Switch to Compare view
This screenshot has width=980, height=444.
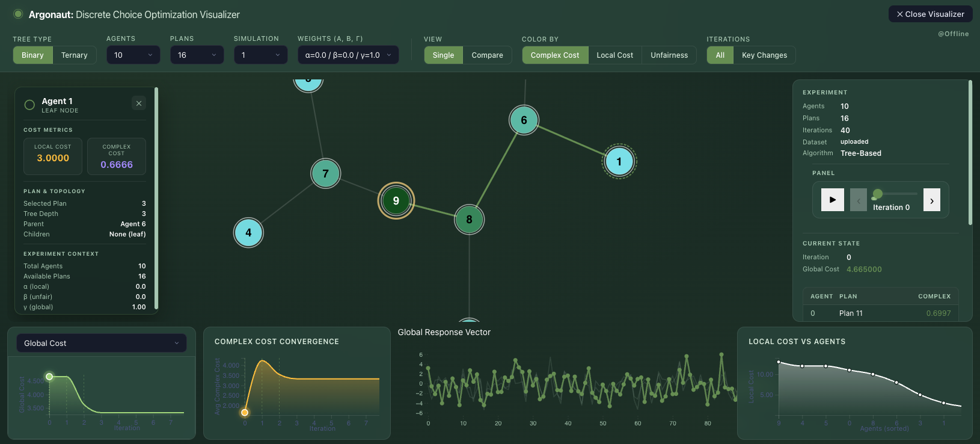488,55
